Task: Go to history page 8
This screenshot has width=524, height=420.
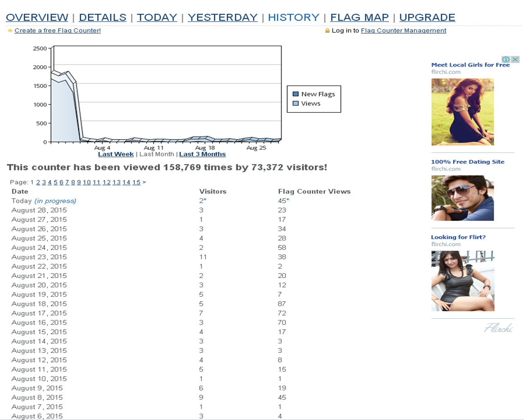Action: (x=73, y=182)
